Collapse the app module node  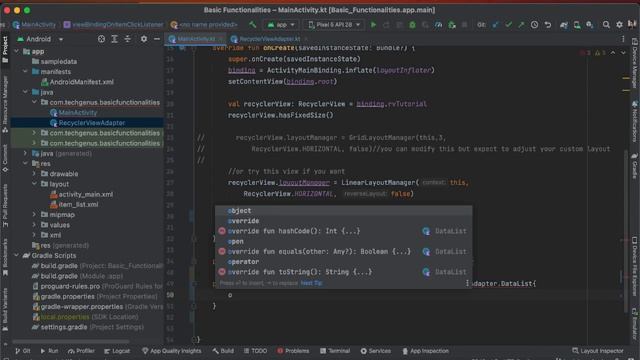[x=17, y=51]
